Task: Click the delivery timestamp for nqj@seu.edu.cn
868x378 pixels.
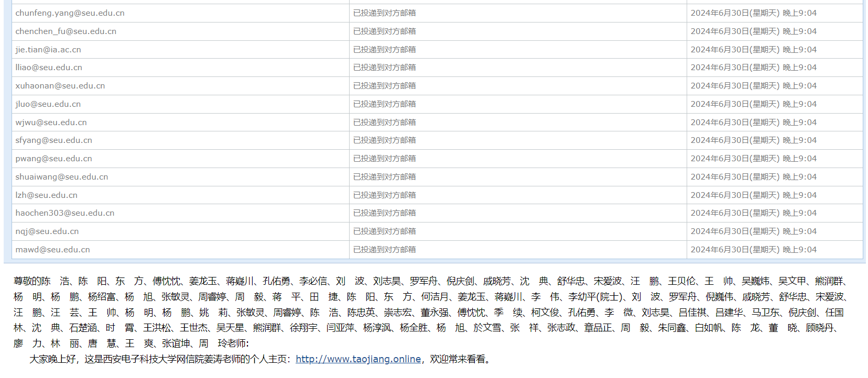Action: (x=754, y=231)
